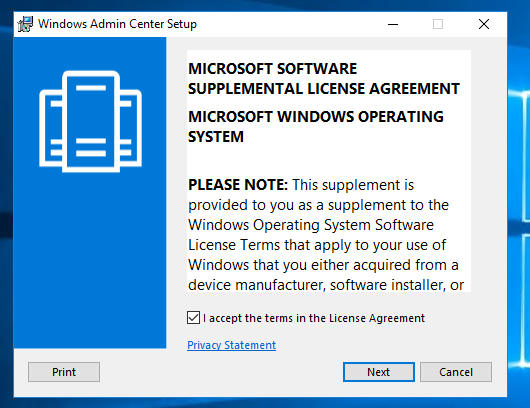Click the left background server shape
The image size is (530, 408).
click(51, 128)
